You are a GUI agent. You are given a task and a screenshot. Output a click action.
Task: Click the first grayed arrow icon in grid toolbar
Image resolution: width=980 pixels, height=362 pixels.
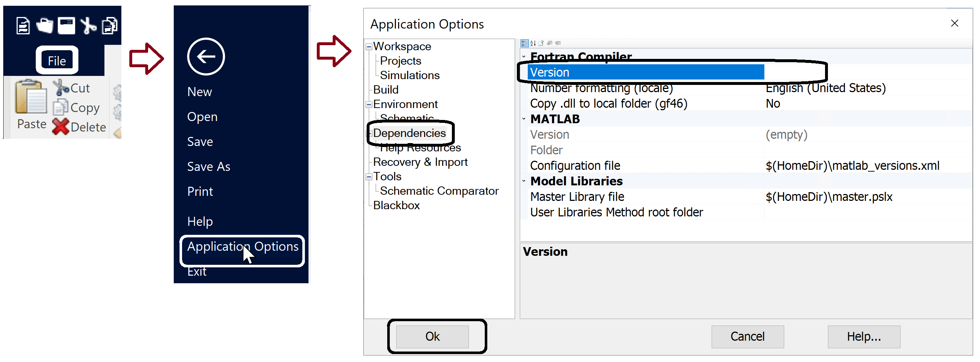[x=549, y=43]
